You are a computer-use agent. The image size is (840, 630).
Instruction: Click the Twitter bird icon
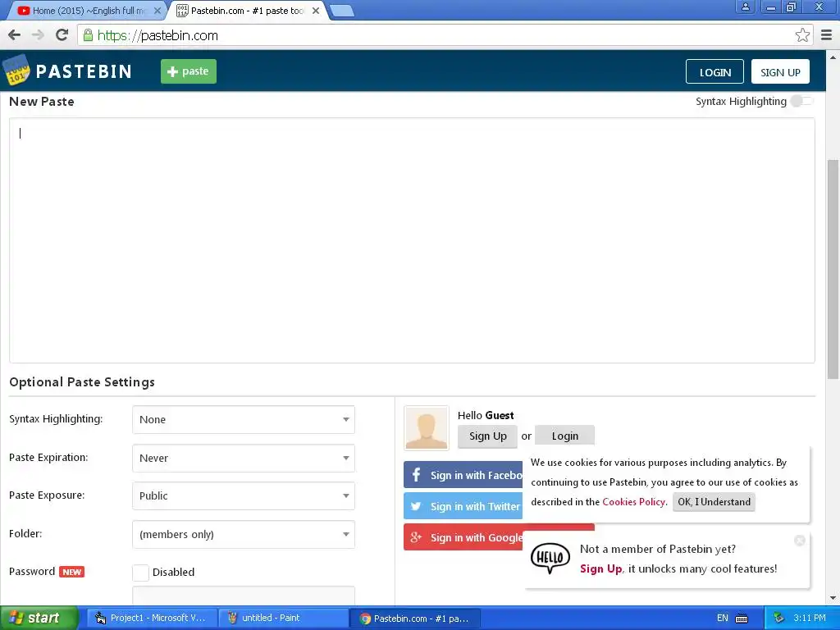pos(416,505)
